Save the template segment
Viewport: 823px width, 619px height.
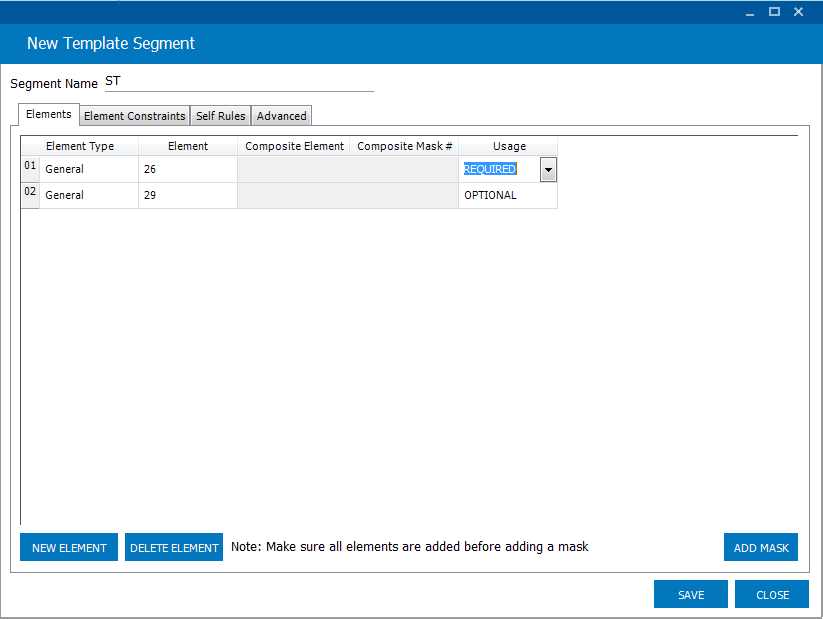coord(691,594)
